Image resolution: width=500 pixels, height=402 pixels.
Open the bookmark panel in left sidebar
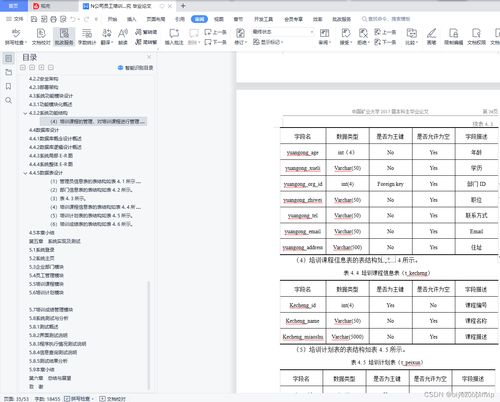coord(9,86)
